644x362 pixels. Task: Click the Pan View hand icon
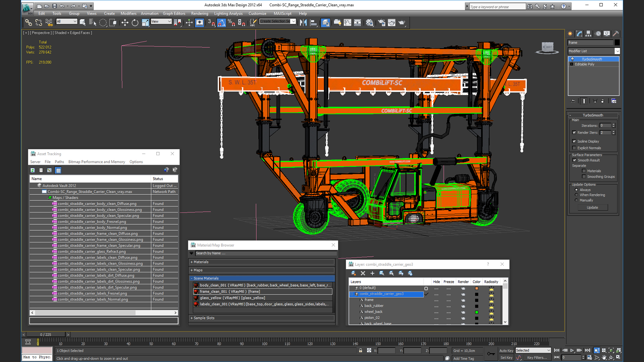click(x=604, y=357)
